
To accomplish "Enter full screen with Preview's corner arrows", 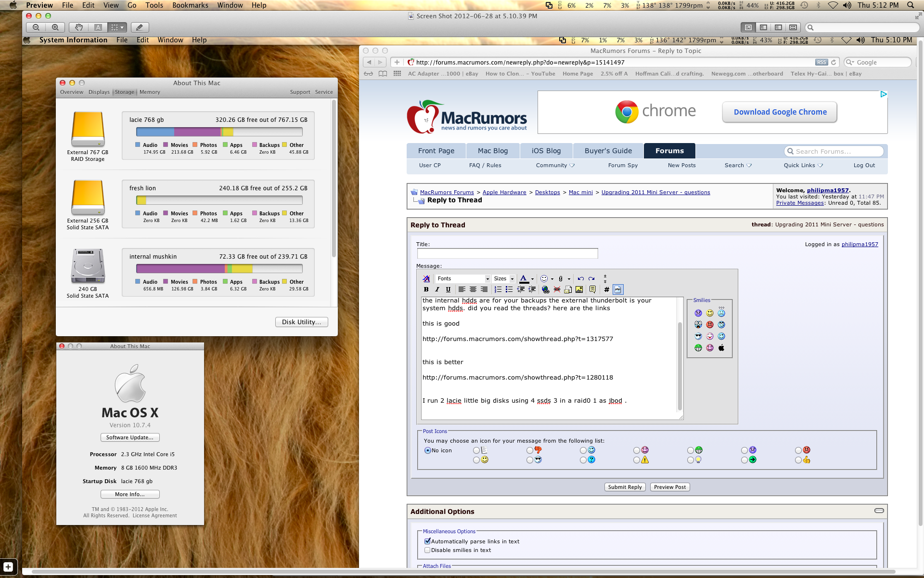I will (x=918, y=16).
